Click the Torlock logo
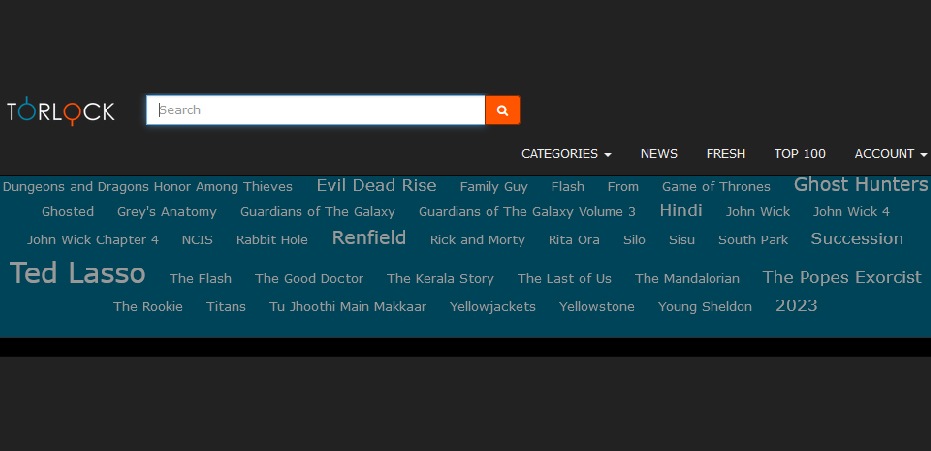931x451 pixels. click(61, 111)
